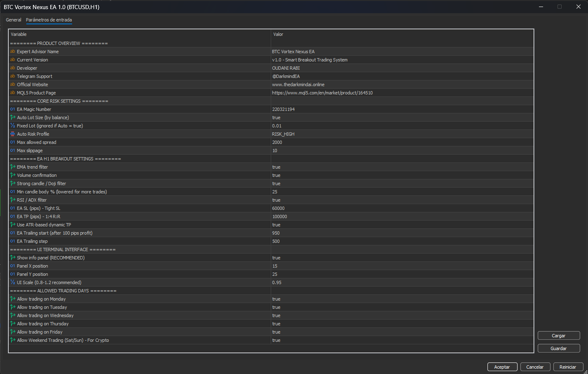Click the boolean icon beside Volume confirmation

click(12, 175)
